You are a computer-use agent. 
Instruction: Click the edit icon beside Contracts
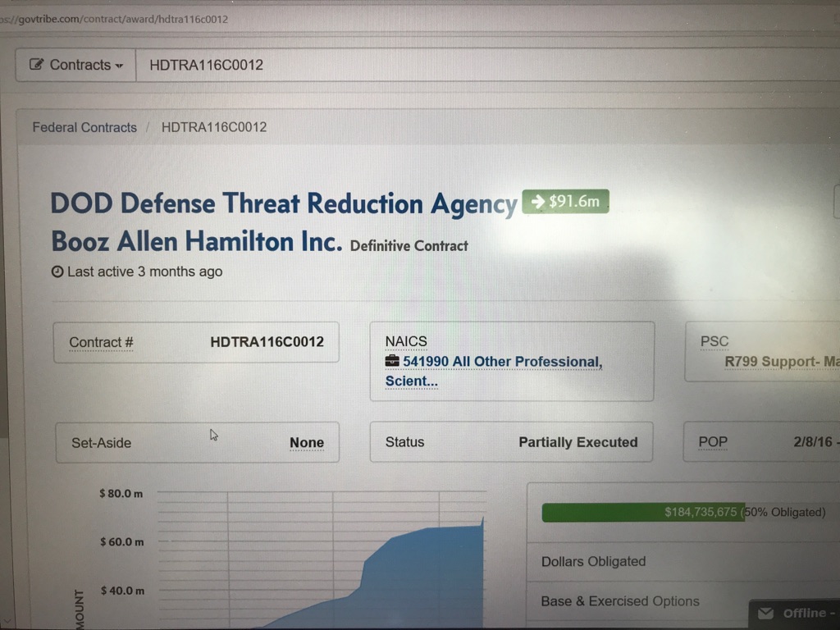pos(37,65)
